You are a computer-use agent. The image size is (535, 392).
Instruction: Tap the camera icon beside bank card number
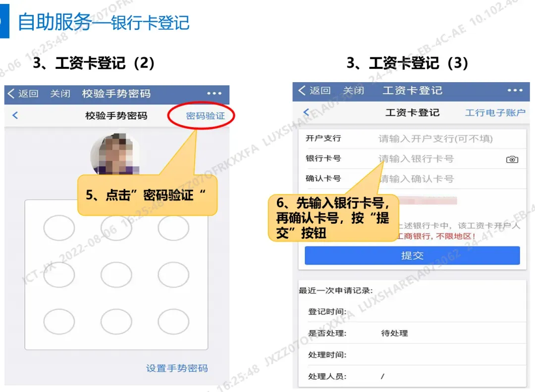click(x=512, y=159)
